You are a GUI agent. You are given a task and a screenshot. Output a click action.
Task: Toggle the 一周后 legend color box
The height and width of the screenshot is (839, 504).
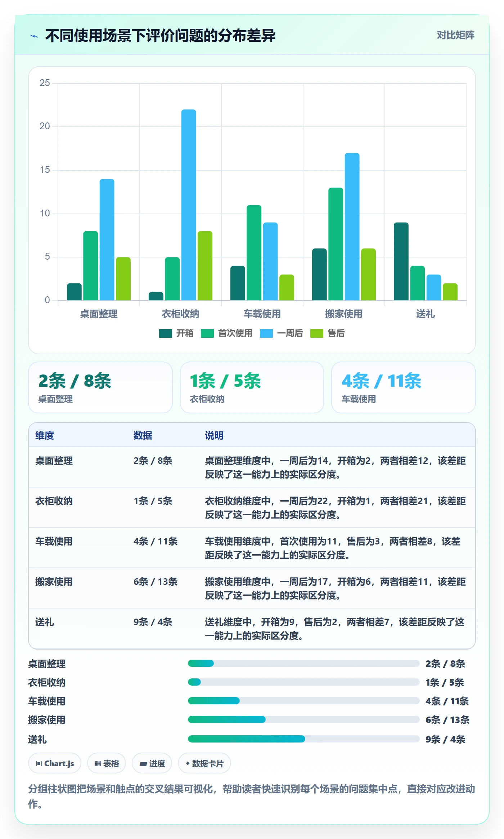[266, 333]
